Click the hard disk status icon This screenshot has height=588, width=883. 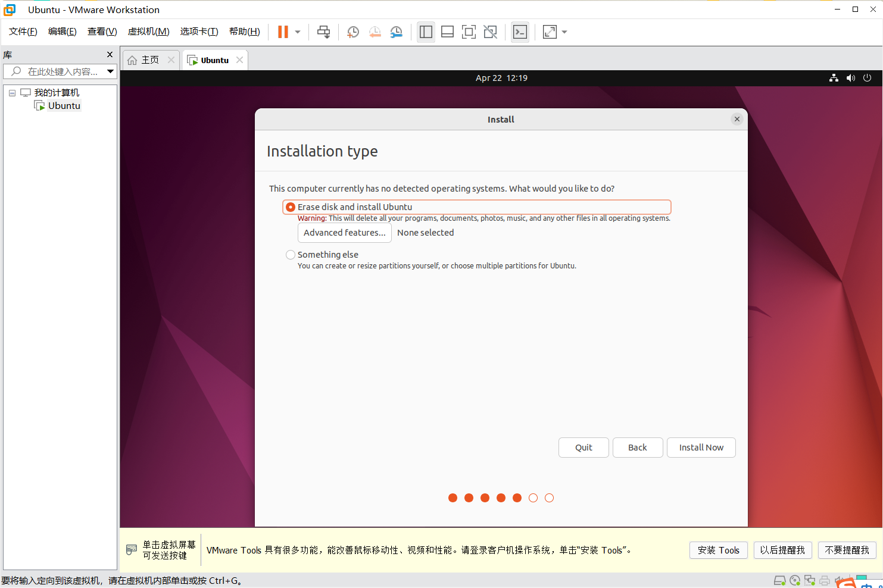pos(779,581)
